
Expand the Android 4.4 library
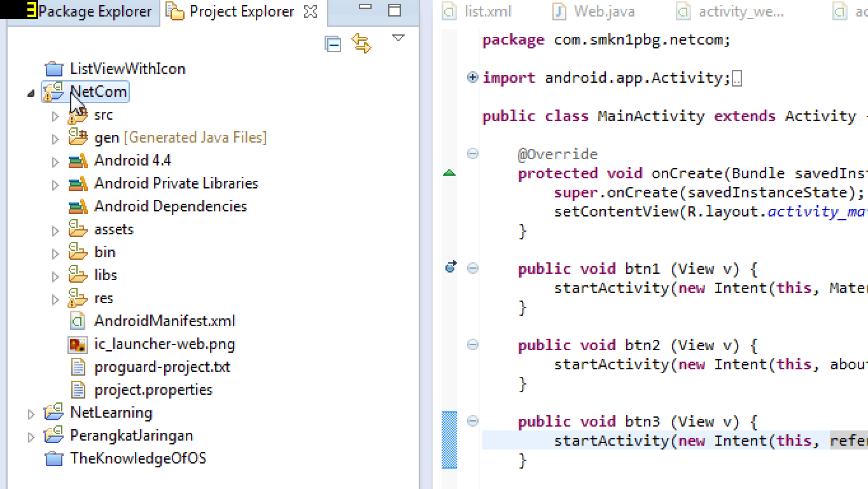click(x=55, y=162)
